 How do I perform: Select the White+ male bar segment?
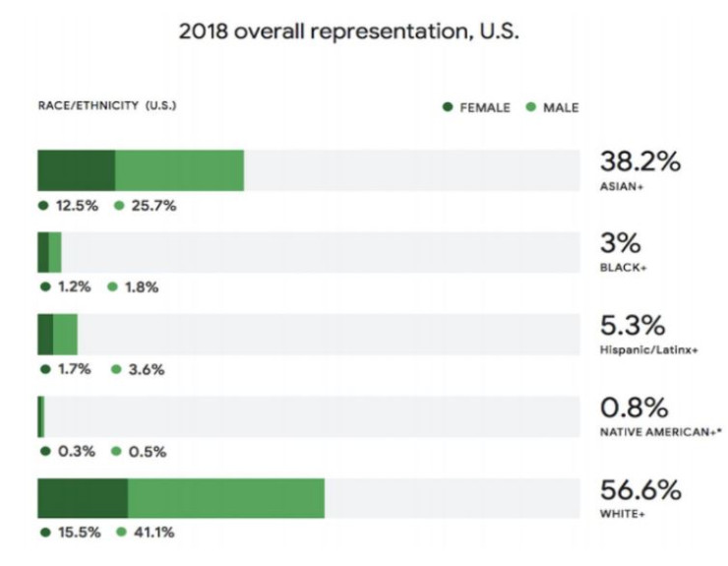(x=225, y=498)
